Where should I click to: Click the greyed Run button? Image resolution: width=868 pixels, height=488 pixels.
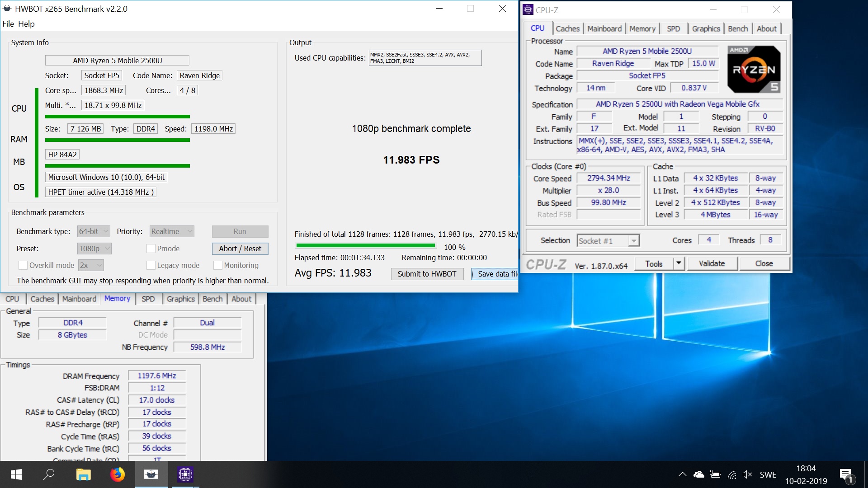pyautogui.click(x=240, y=231)
